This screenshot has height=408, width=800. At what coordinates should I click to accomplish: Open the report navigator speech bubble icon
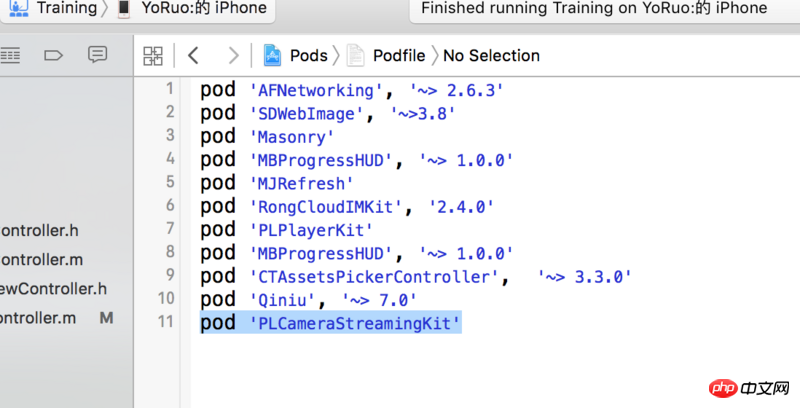pyautogui.click(x=97, y=55)
